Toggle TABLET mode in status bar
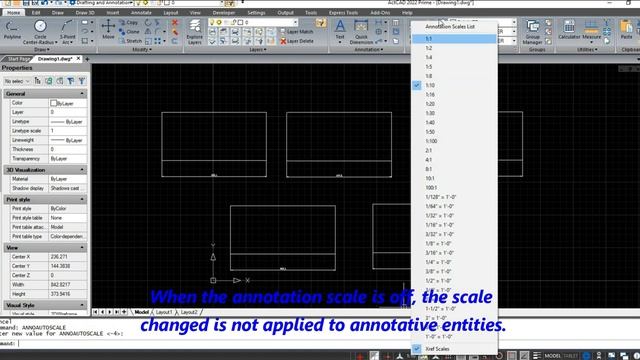The width and height of the screenshot is (640, 360). click(x=570, y=356)
